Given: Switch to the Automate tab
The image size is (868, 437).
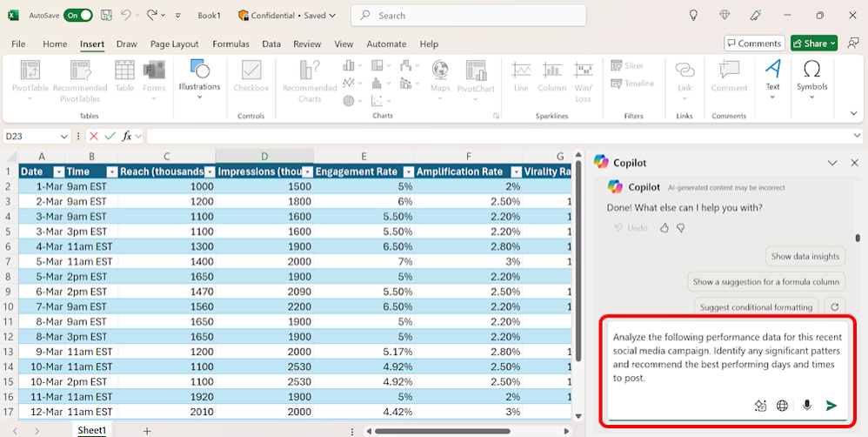Looking at the screenshot, I should (386, 44).
